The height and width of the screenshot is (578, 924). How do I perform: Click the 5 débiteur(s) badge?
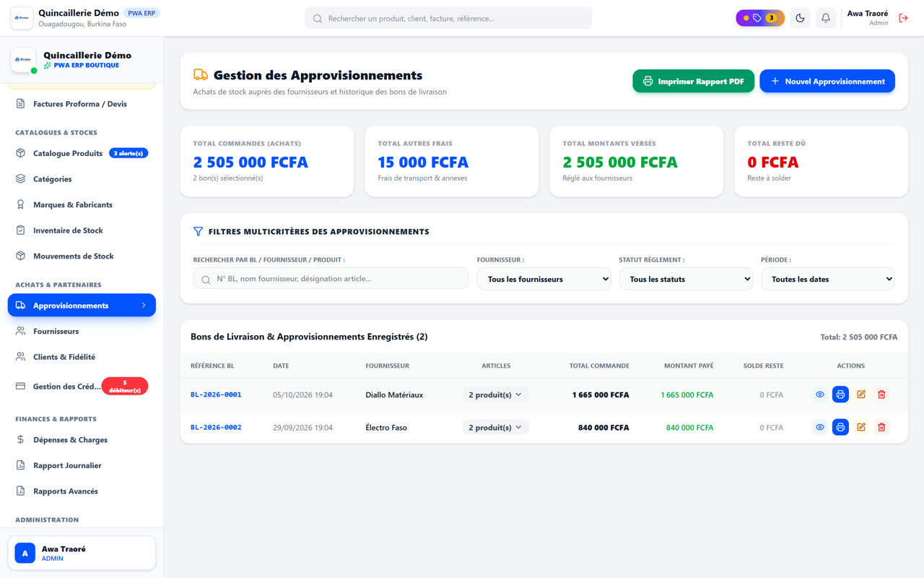pyautogui.click(x=125, y=387)
